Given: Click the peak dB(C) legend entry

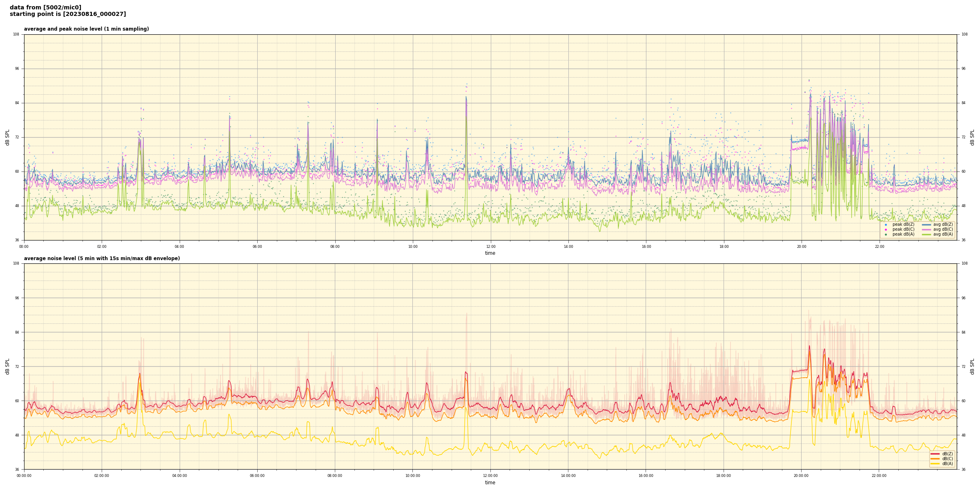Looking at the screenshot, I should tap(903, 229).
